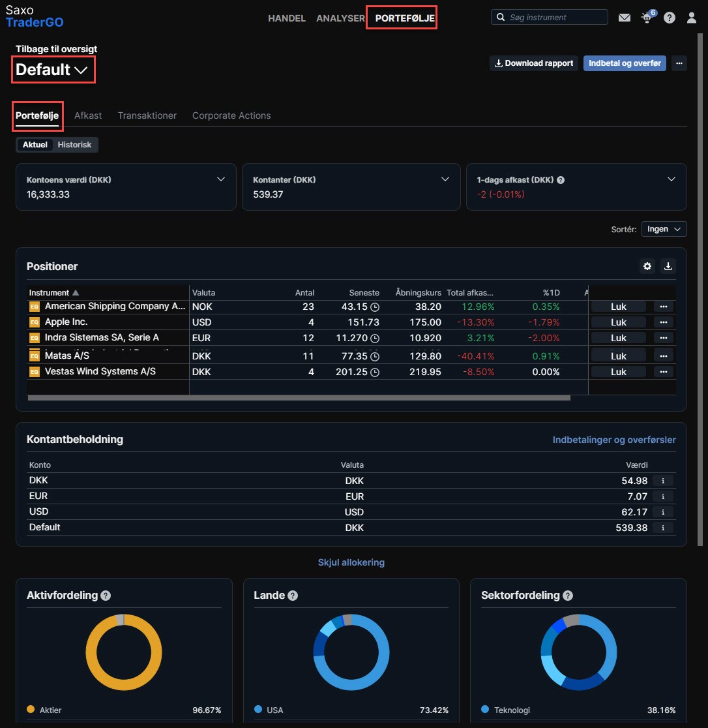The image size is (708, 728).
Task: Click Skjul allokering link
Action: (351, 562)
